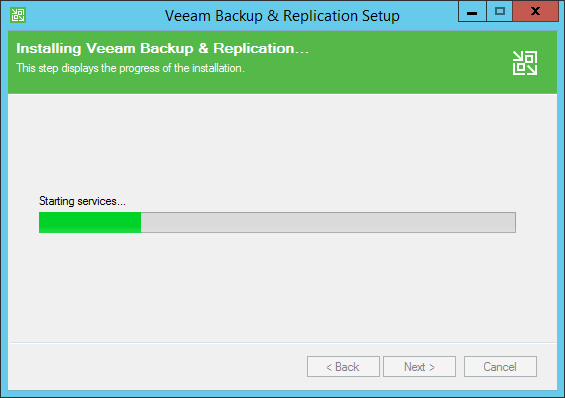Viewport: 565px width, 398px height.
Task: Click the separator line above the buttons
Action: (282, 342)
